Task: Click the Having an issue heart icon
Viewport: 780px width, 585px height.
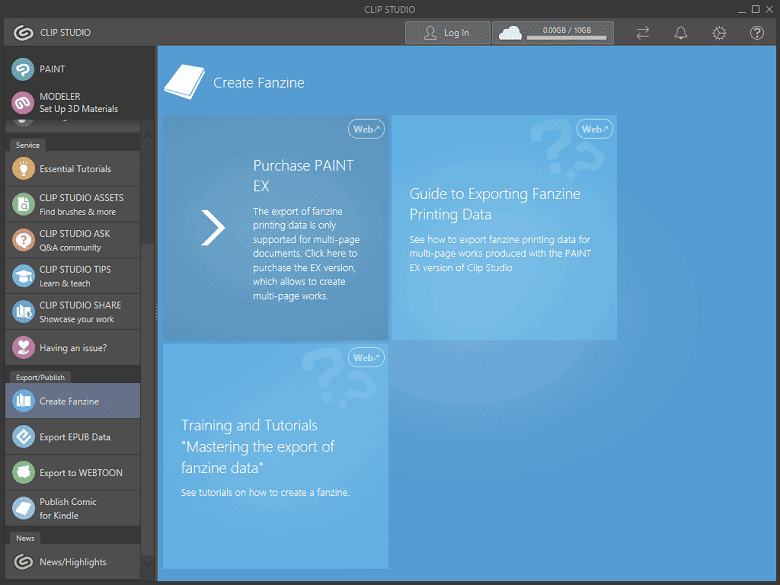Action: coord(23,347)
